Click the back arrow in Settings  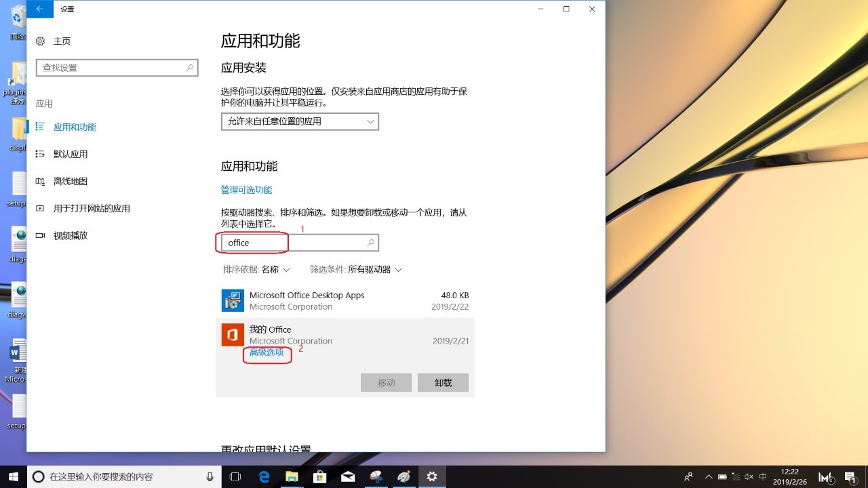40,9
